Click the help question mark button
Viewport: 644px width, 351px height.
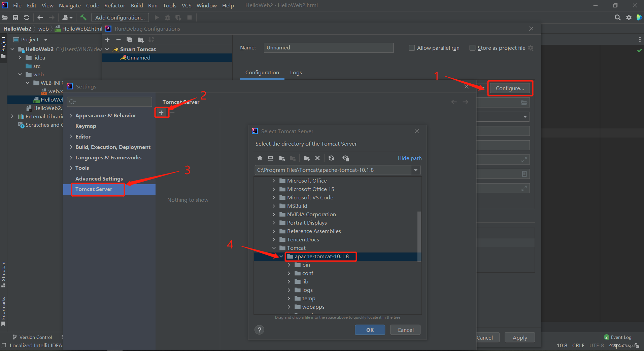click(x=259, y=330)
